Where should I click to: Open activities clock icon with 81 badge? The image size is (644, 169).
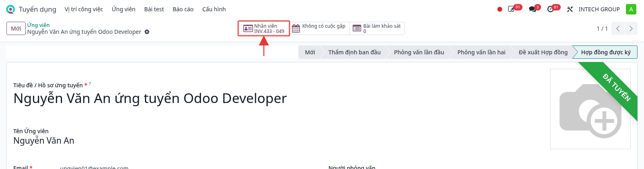551,9
